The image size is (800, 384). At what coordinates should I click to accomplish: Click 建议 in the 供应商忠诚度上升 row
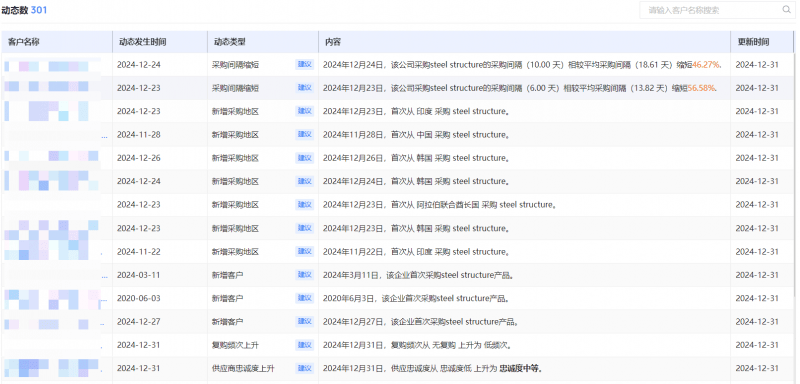305,368
